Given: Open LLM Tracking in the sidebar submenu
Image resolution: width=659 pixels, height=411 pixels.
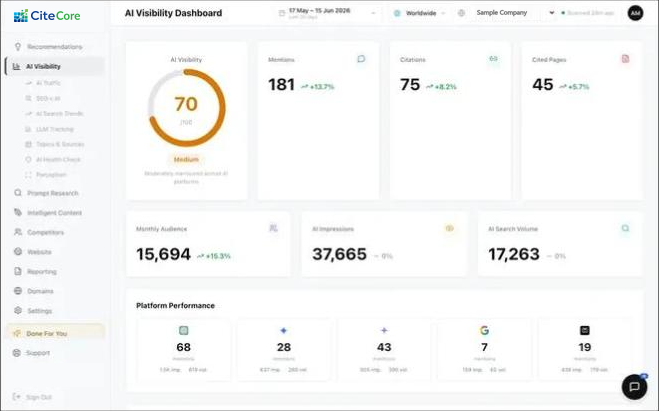Looking at the screenshot, I should (50, 129).
